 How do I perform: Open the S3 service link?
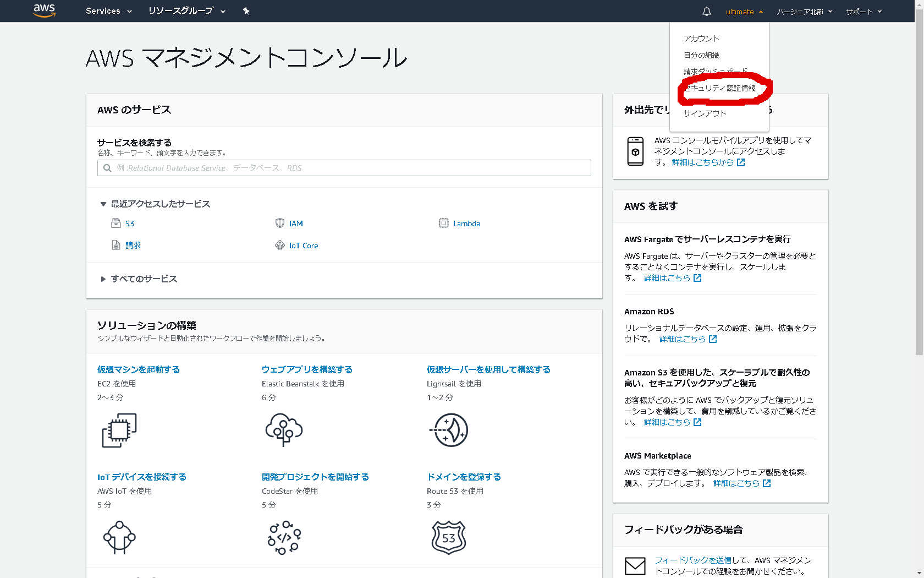click(130, 223)
